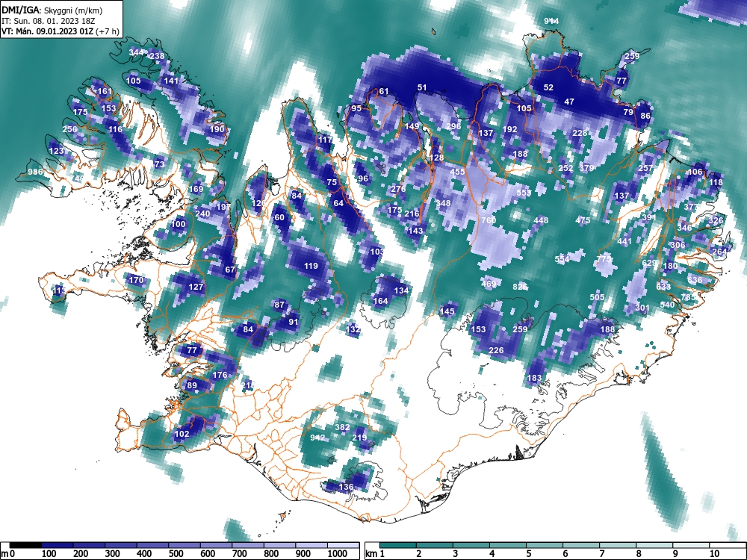
Task: Click the 'VT: Mán. 09.01.2023 01Z' valid time
Action: (48, 31)
